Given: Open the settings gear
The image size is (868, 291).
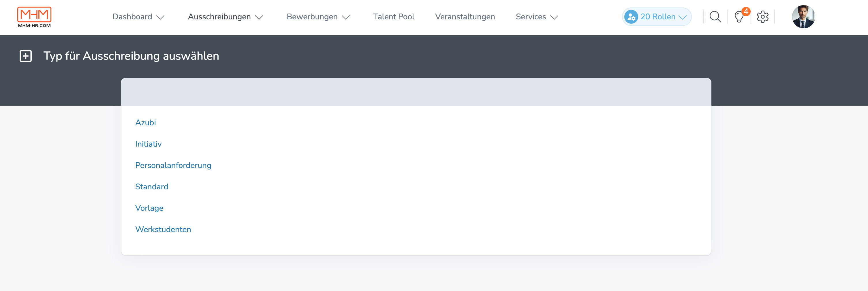Looking at the screenshot, I should coord(762,16).
